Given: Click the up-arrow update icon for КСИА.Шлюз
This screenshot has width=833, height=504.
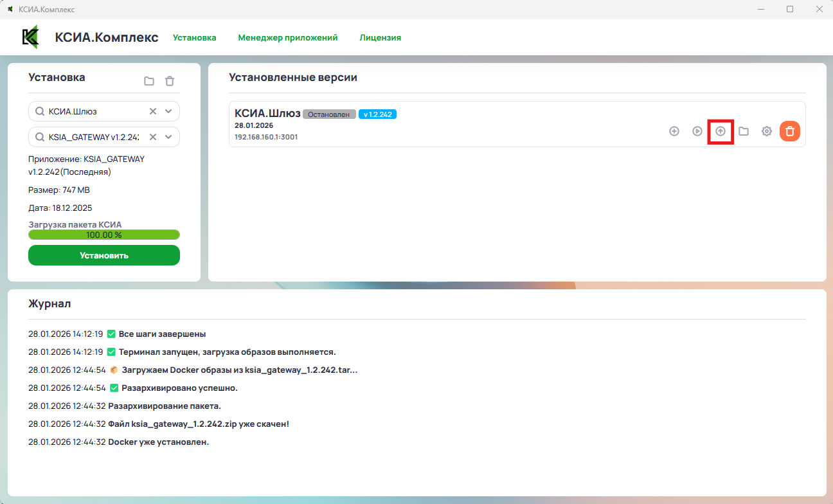Looking at the screenshot, I should 721,131.
